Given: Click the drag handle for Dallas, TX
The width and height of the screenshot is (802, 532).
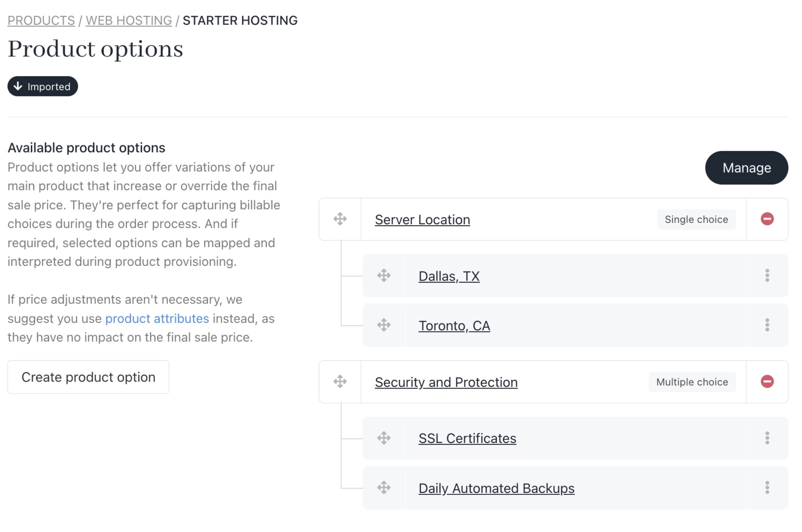Looking at the screenshot, I should 384,275.
